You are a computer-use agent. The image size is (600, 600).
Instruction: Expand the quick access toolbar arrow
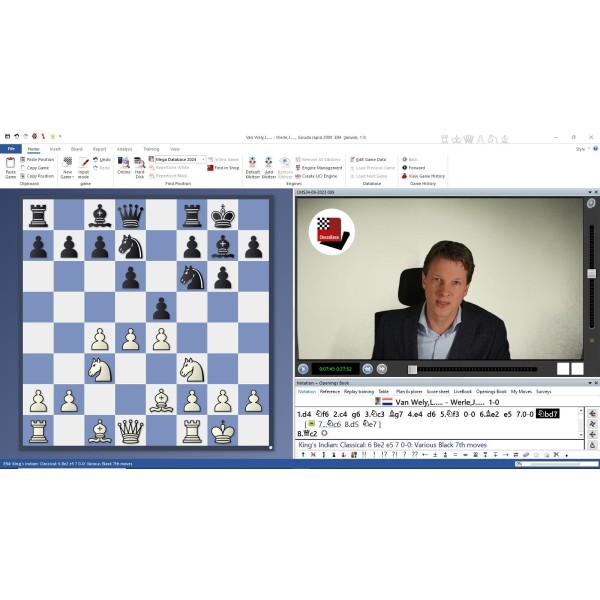[x=60, y=136]
